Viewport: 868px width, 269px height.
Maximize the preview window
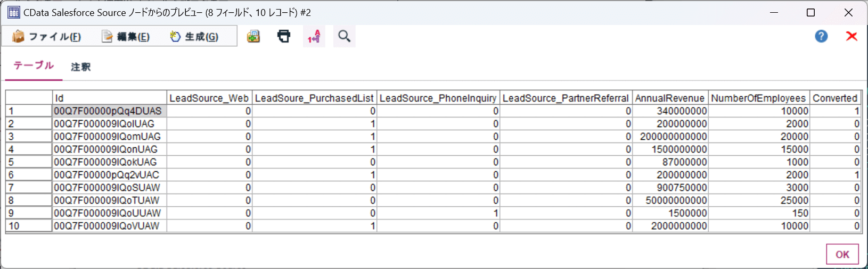(x=810, y=12)
